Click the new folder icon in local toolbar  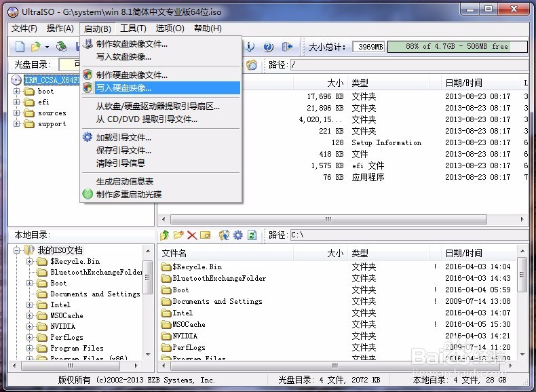click(178, 235)
